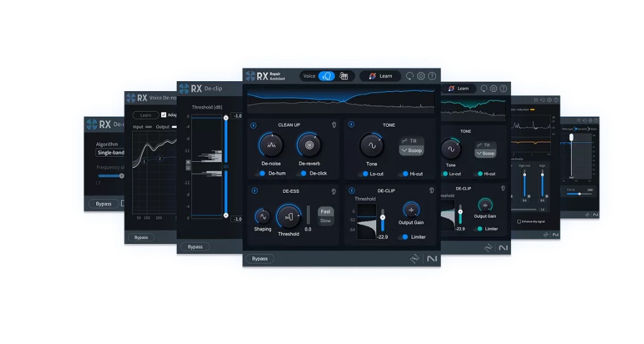Open help question mark in front Repair Assistant
This screenshot has height=344, width=644.
[x=432, y=76]
